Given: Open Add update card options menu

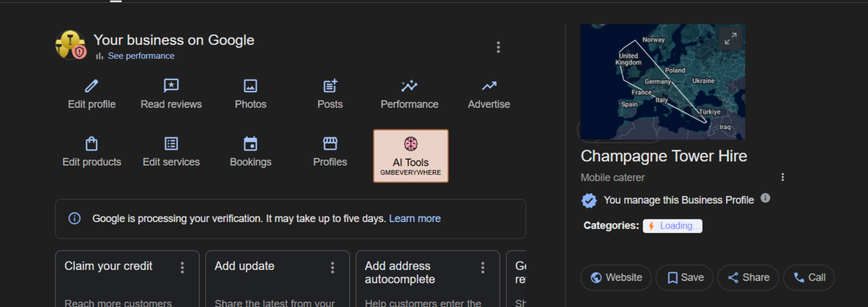Looking at the screenshot, I should pyautogui.click(x=332, y=267).
